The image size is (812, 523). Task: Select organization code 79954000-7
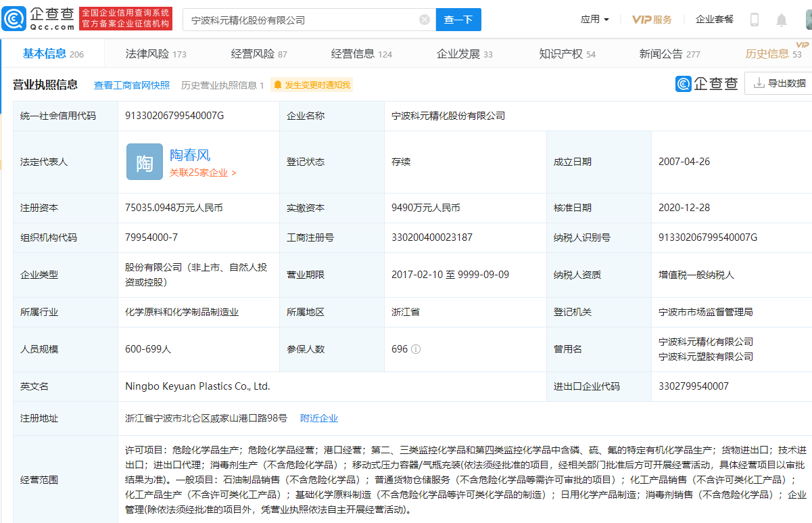151,237
